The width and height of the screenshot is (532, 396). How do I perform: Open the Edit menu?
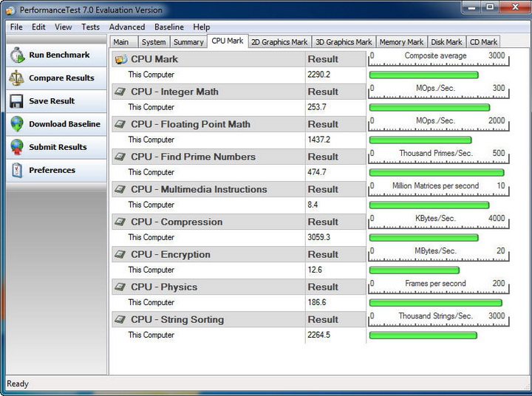(x=38, y=27)
